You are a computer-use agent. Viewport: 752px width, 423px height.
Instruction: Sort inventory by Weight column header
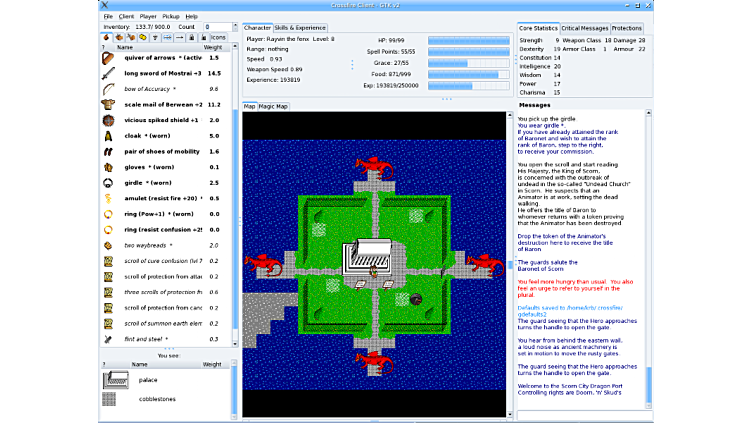(x=213, y=47)
